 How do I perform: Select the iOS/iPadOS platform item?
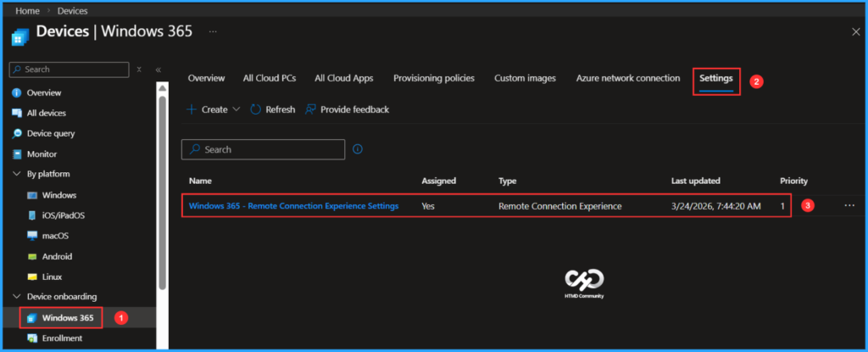coord(63,215)
